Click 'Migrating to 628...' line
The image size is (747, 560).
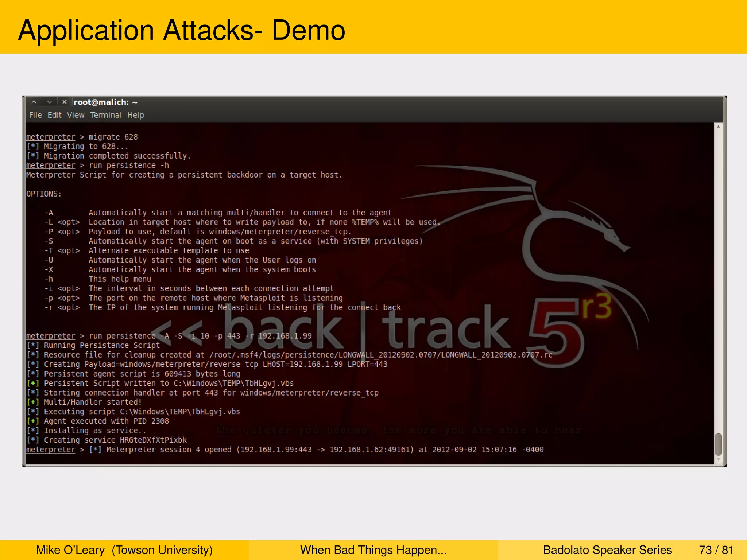pos(77,147)
